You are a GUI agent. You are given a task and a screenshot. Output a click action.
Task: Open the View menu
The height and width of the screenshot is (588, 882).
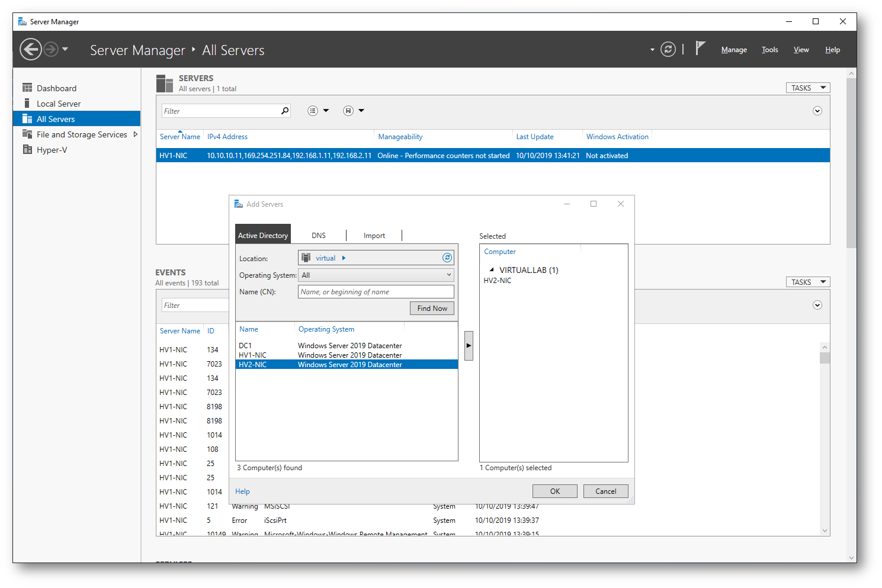tap(801, 50)
